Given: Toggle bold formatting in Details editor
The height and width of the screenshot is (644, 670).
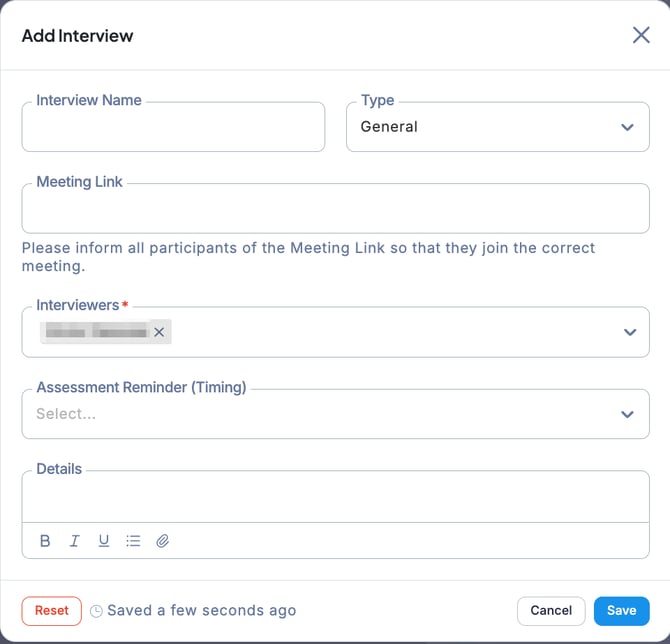Looking at the screenshot, I should tap(45, 541).
